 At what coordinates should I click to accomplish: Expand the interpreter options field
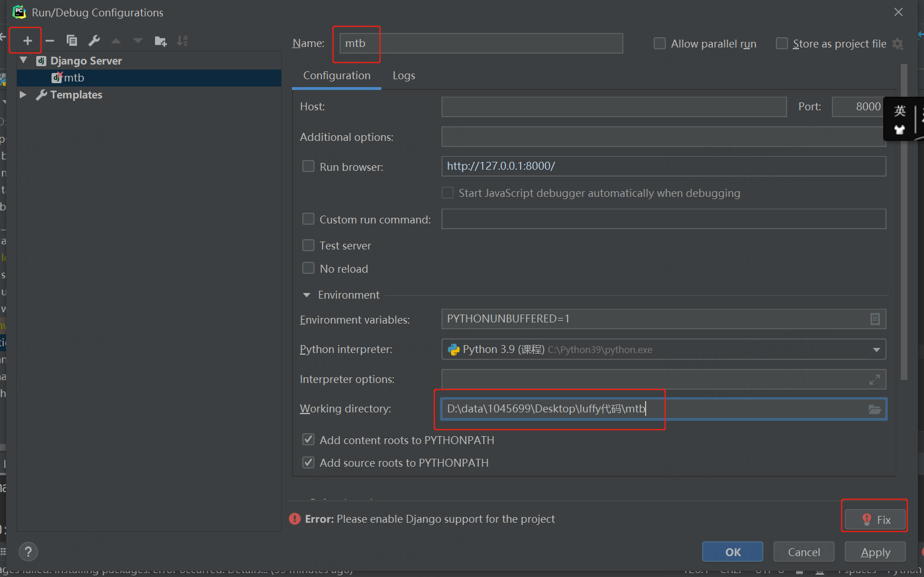[875, 380]
